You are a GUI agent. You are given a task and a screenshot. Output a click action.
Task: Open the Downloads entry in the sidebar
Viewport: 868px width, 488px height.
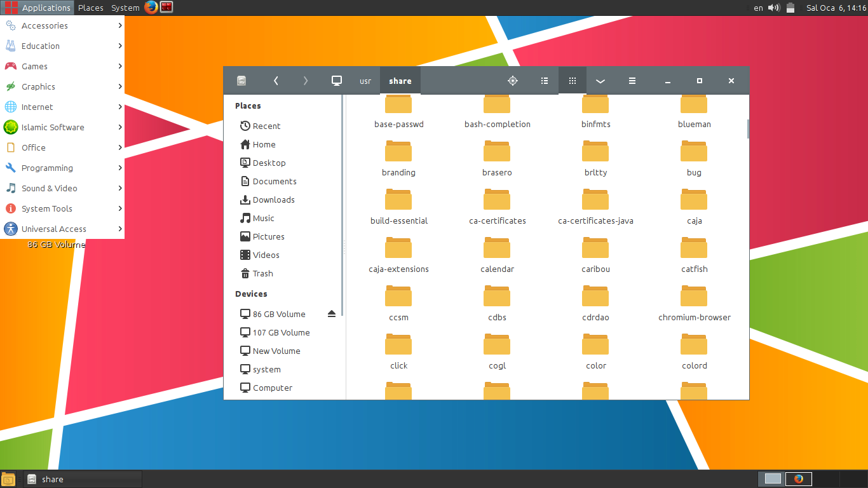pos(273,200)
